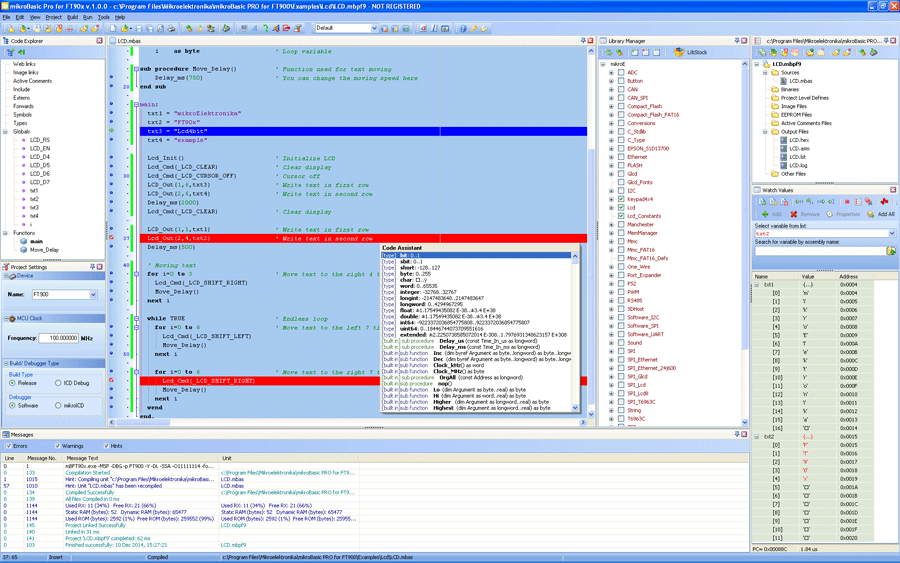Click the red oscilloscope waveform icon
900x563 pixels.
(884, 201)
